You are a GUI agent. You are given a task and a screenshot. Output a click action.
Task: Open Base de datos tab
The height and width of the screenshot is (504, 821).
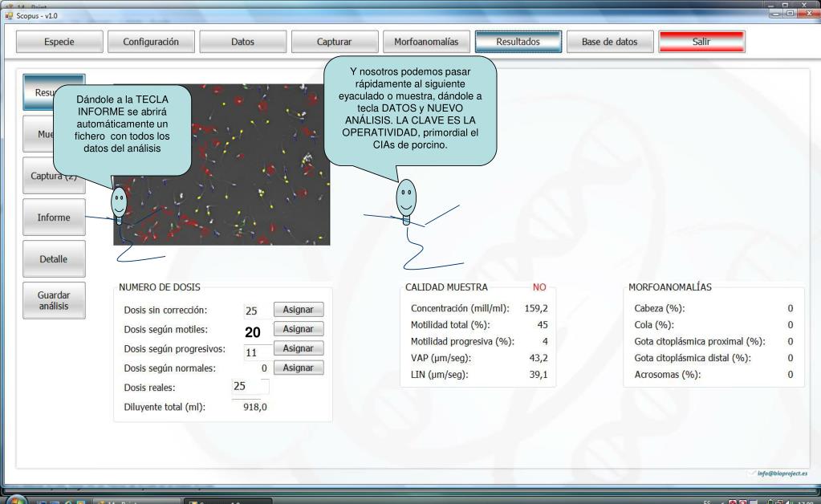tap(610, 42)
